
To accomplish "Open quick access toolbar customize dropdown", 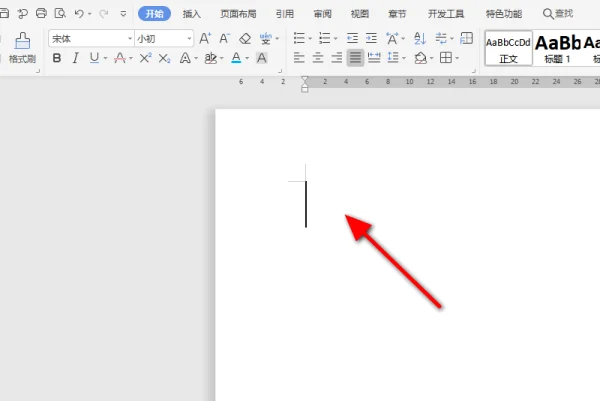I will tap(123, 14).
